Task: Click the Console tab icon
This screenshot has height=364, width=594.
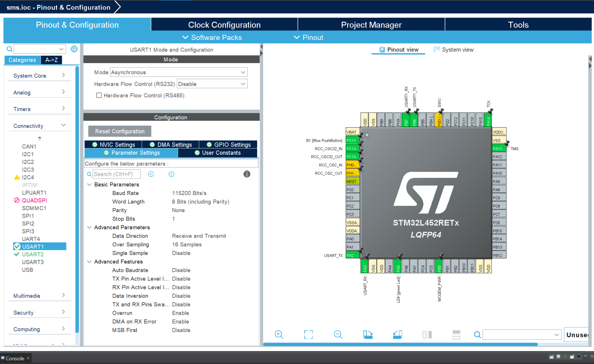Action: (3, 358)
